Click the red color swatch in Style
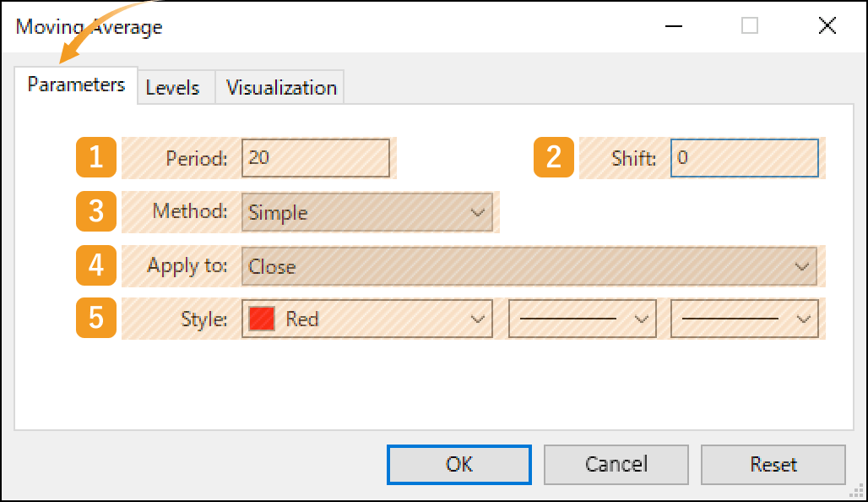 pyautogui.click(x=261, y=319)
